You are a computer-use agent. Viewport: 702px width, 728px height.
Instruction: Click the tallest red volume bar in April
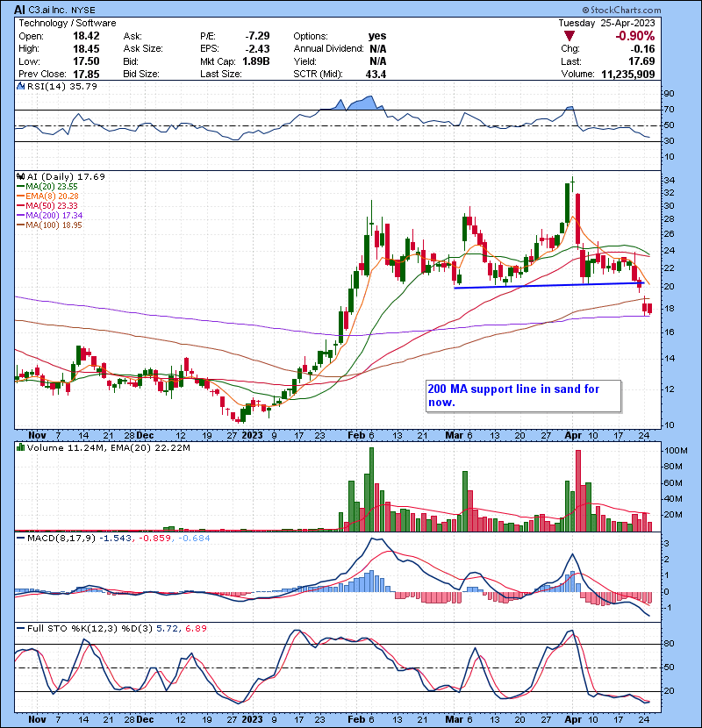[578, 491]
